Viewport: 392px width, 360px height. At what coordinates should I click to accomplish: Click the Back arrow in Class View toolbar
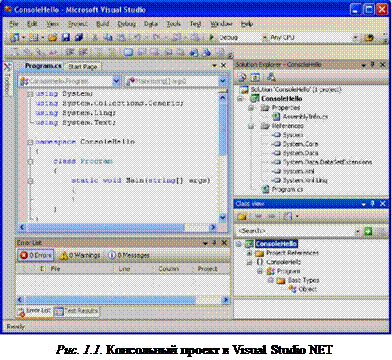pyautogui.click(x=258, y=216)
